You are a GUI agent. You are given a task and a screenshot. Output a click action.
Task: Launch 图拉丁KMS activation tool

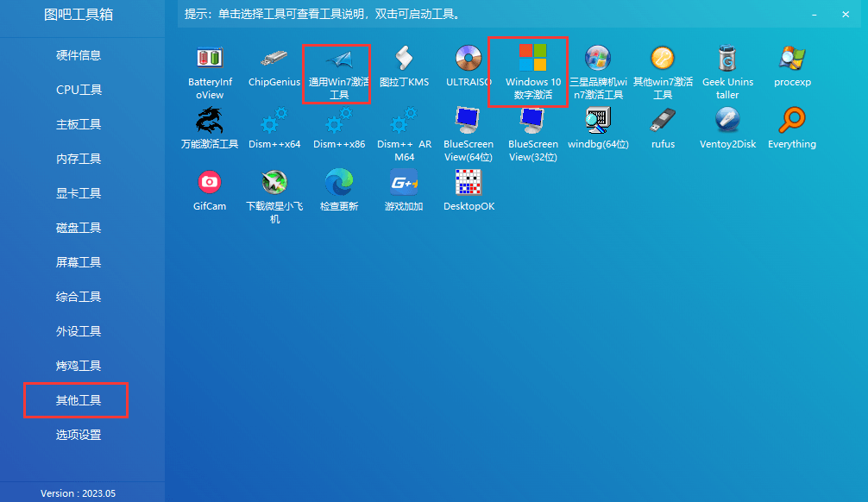coord(403,63)
